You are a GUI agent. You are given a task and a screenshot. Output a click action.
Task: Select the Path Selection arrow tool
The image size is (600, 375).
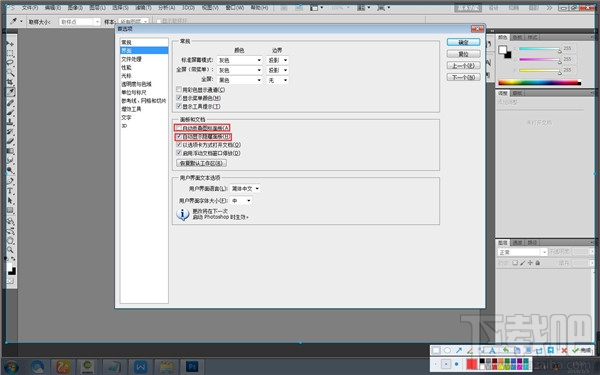click(10, 200)
